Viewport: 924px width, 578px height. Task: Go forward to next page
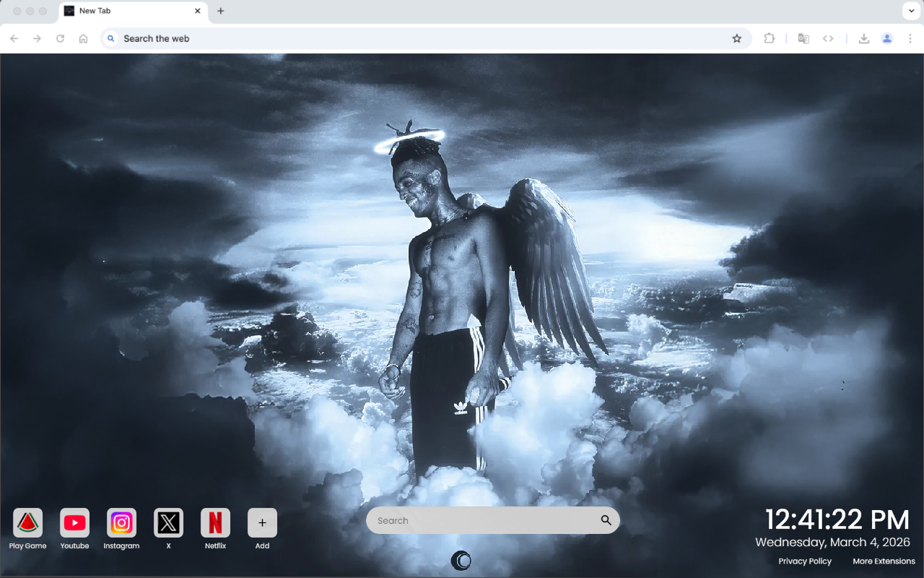click(37, 38)
